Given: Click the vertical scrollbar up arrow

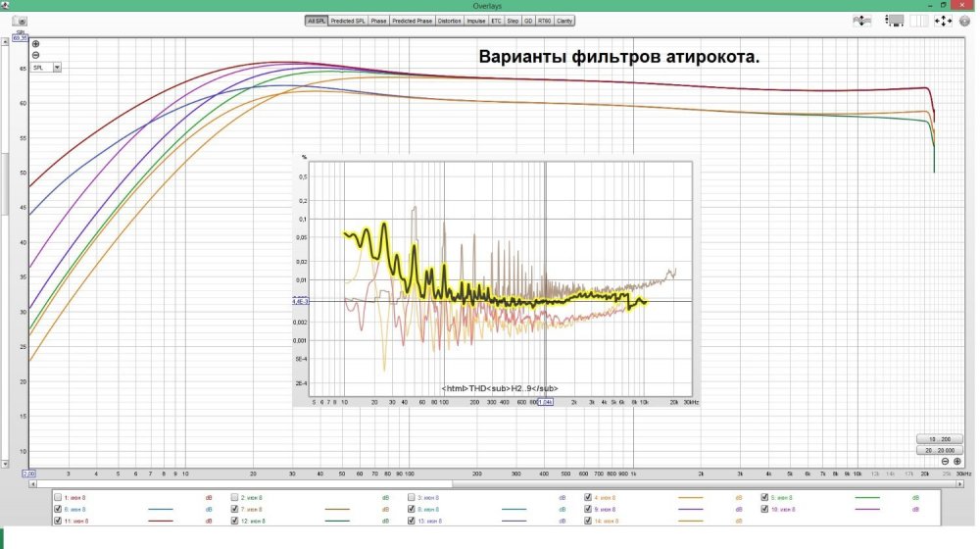Looking at the screenshot, I should click(5, 41).
